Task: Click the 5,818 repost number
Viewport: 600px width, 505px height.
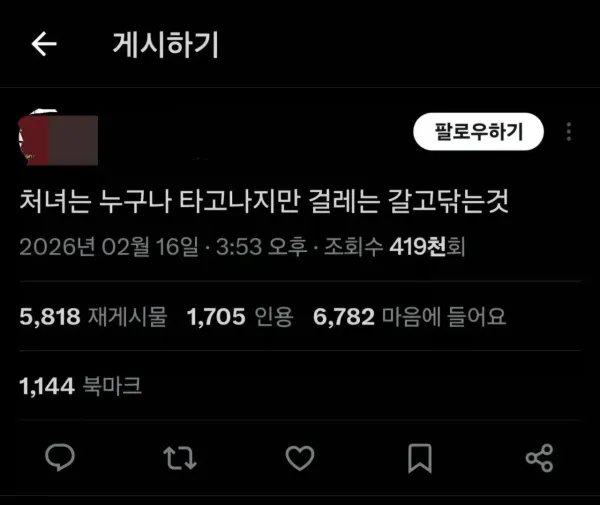Action: point(50,317)
